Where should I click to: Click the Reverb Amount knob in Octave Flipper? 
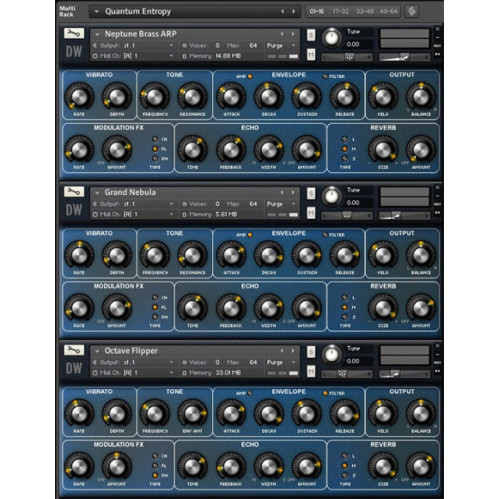point(421,466)
